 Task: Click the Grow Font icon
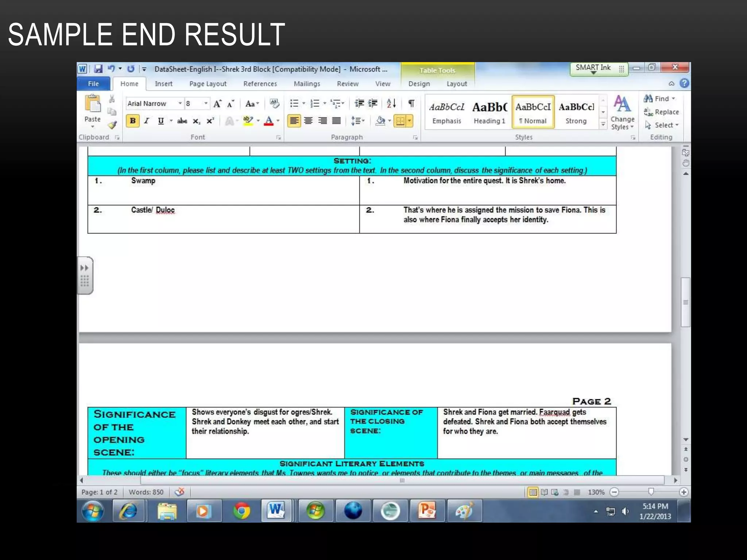[x=217, y=104]
